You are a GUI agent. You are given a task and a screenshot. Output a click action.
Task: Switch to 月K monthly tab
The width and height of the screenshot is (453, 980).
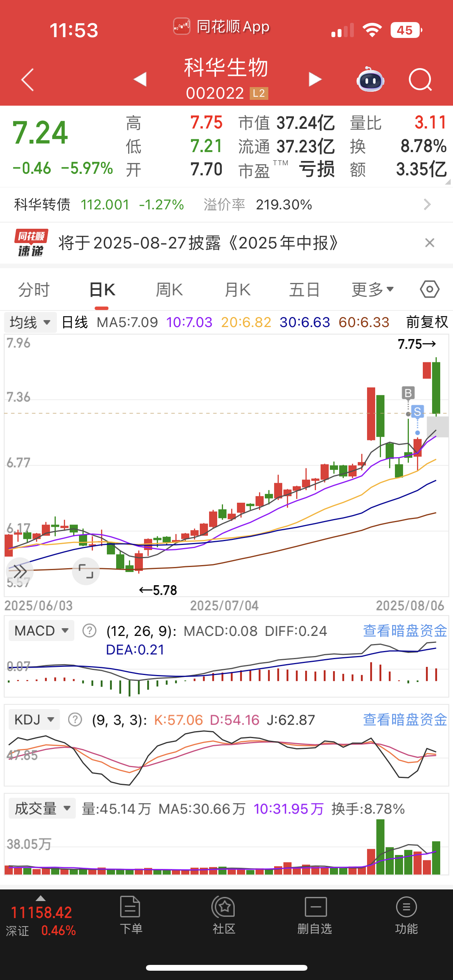pos(237,290)
